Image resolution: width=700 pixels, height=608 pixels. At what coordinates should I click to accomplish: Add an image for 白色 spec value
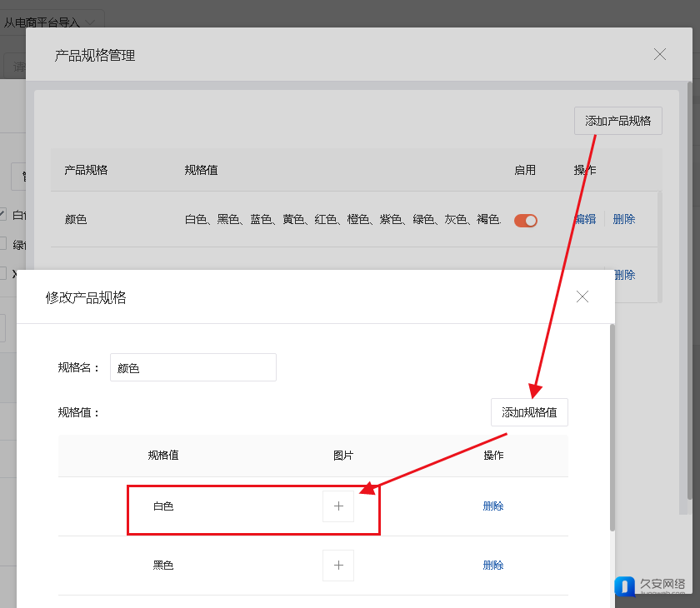pyautogui.click(x=338, y=506)
